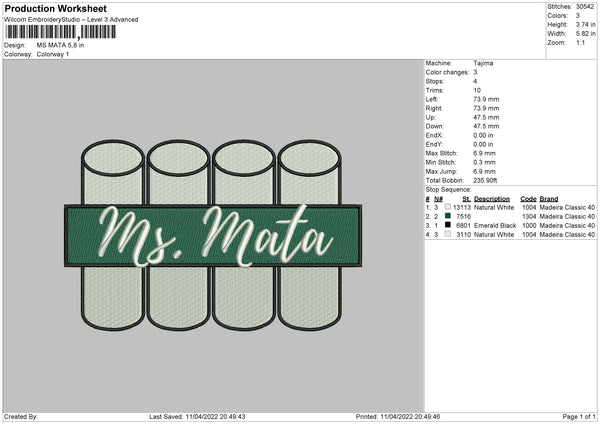Click the Stops value '4'
600x424 pixels.
click(x=475, y=81)
